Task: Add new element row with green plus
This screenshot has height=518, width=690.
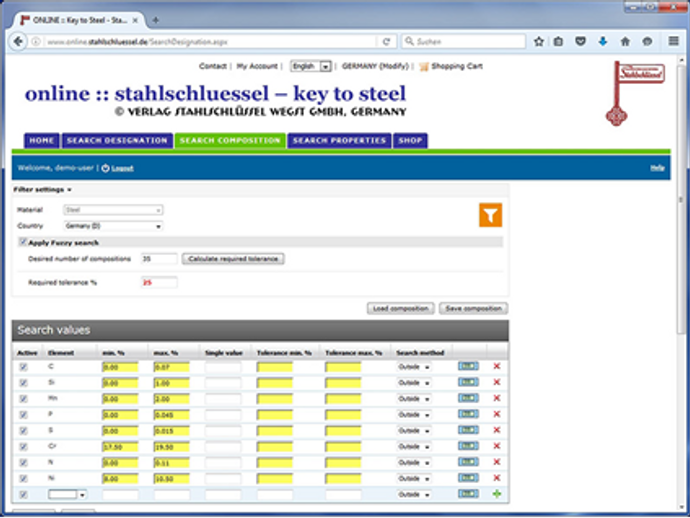Action: coord(497,494)
